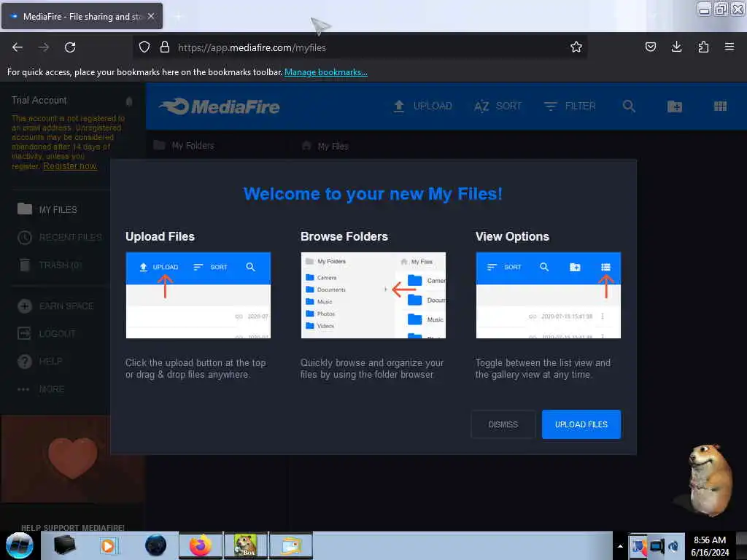The height and width of the screenshot is (560, 747).
Task: Click the black box taskbar icon
Action: (x=65, y=545)
